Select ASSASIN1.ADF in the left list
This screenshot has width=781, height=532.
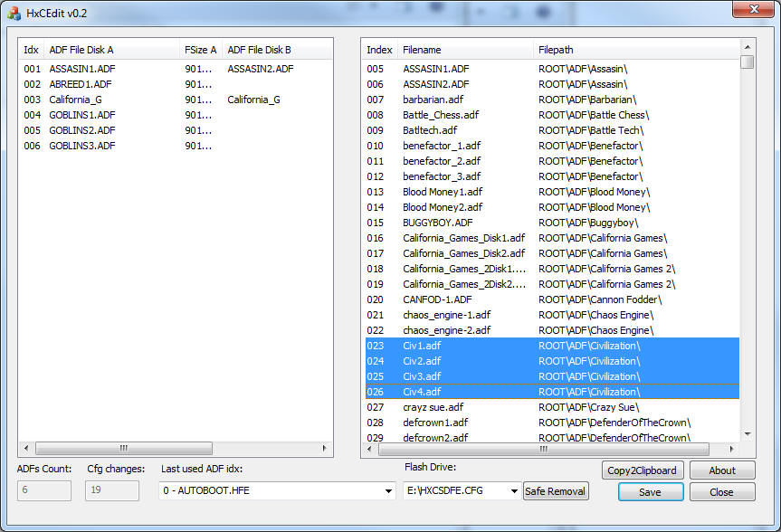(x=81, y=69)
